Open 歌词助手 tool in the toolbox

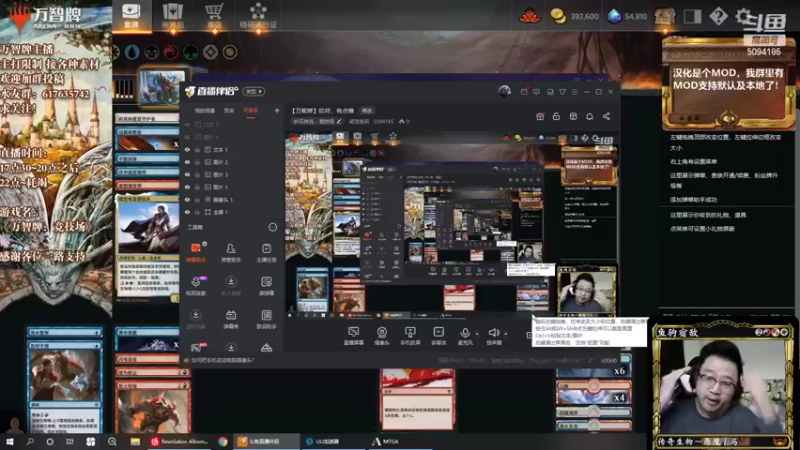click(x=266, y=319)
